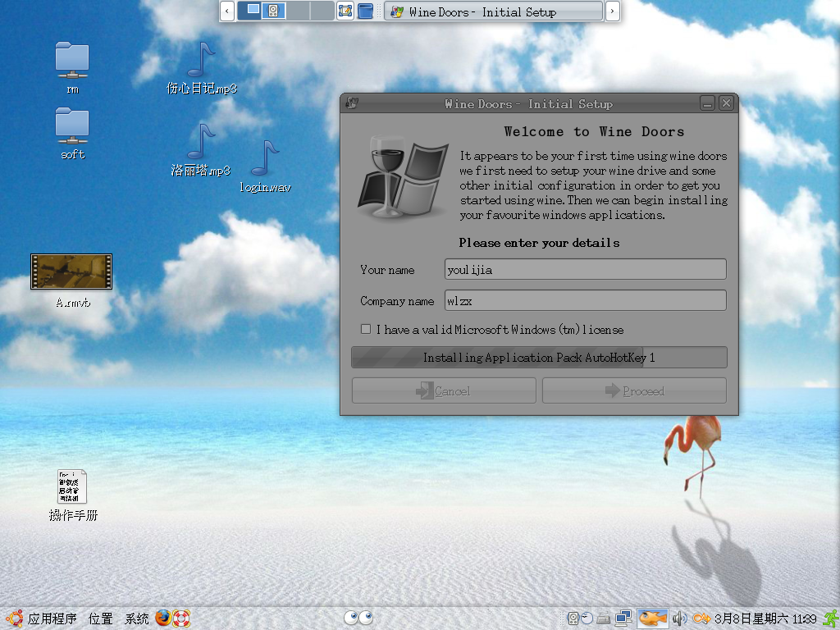Click the Ubuntu logo in the panel
The image size is (840, 630).
tap(14, 619)
